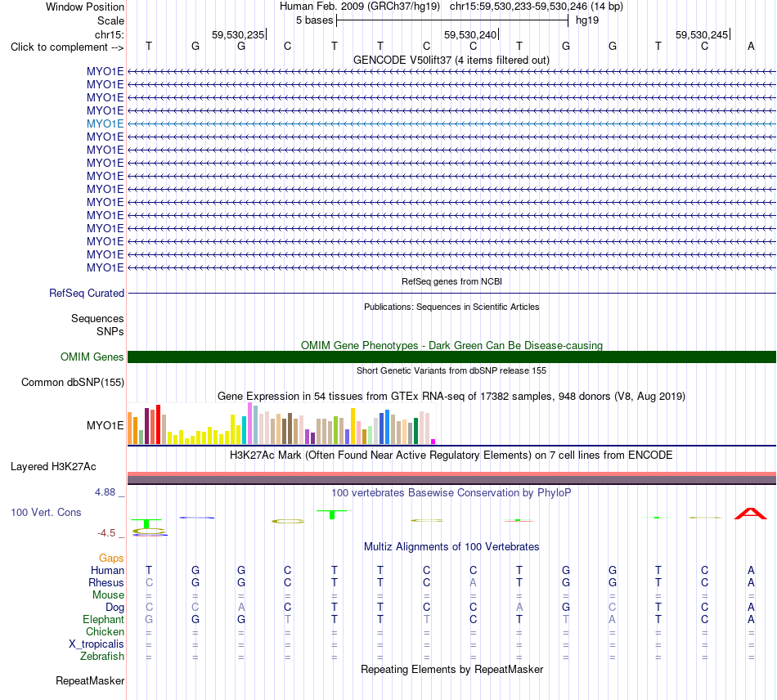Image resolution: width=777 pixels, height=700 pixels.
Task: Open 'Repeating Elements by RepeatMasker' track title
Action: [451, 670]
